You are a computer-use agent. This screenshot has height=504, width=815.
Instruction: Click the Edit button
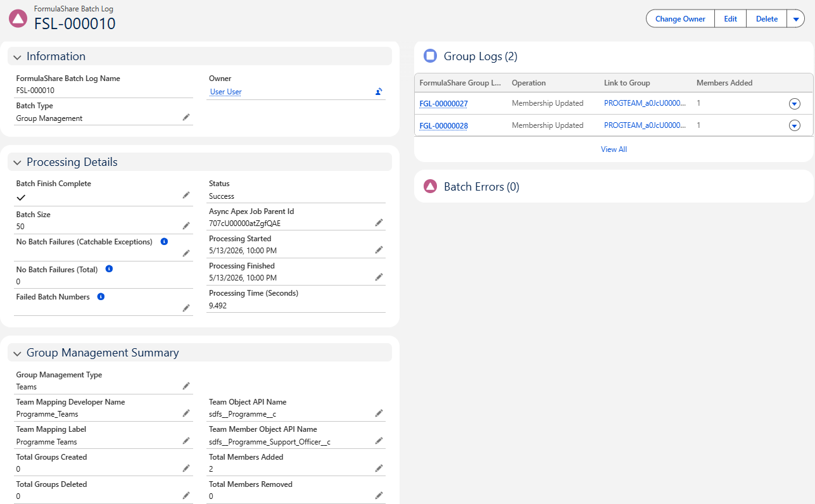click(730, 19)
